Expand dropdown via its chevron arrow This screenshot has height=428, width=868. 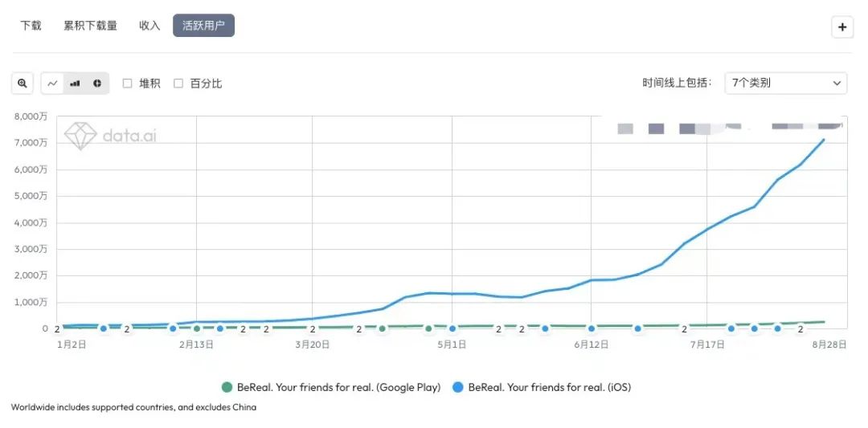pyautogui.click(x=837, y=83)
